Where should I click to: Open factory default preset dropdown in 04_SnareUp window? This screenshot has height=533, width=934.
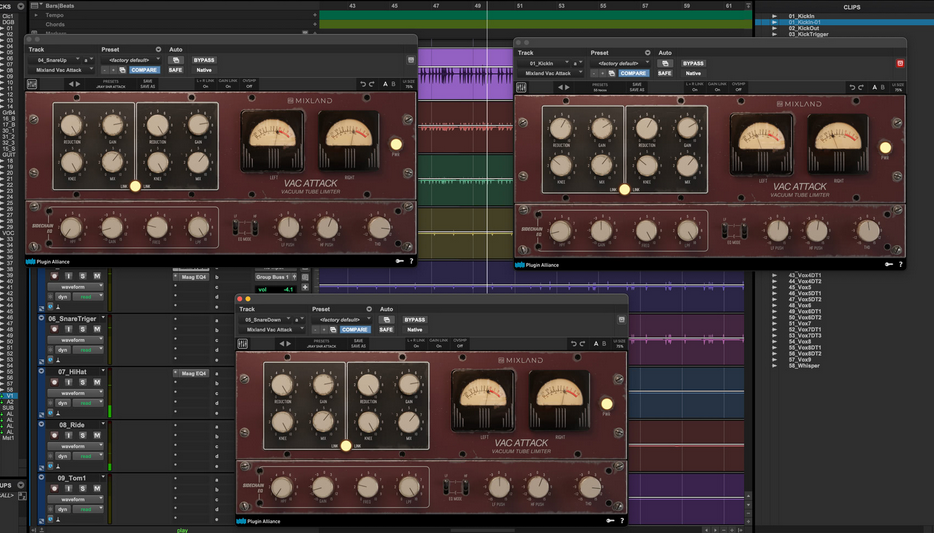pos(130,60)
